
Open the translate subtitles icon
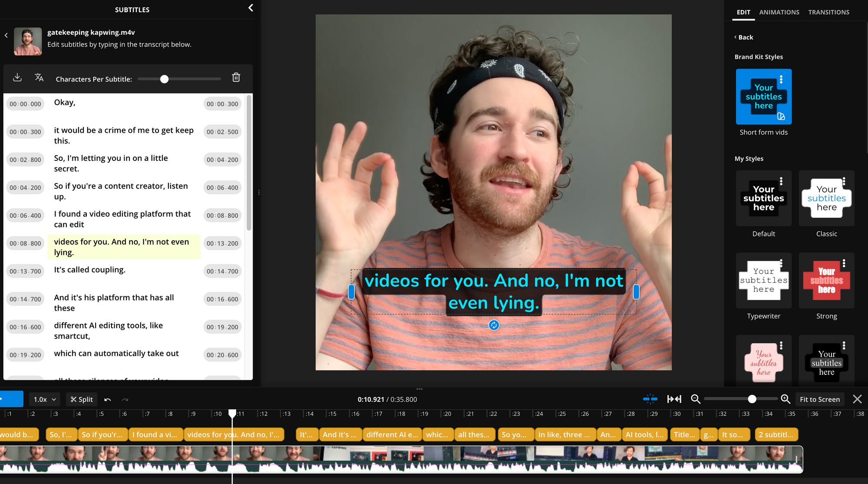pyautogui.click(x=39, y=78)
